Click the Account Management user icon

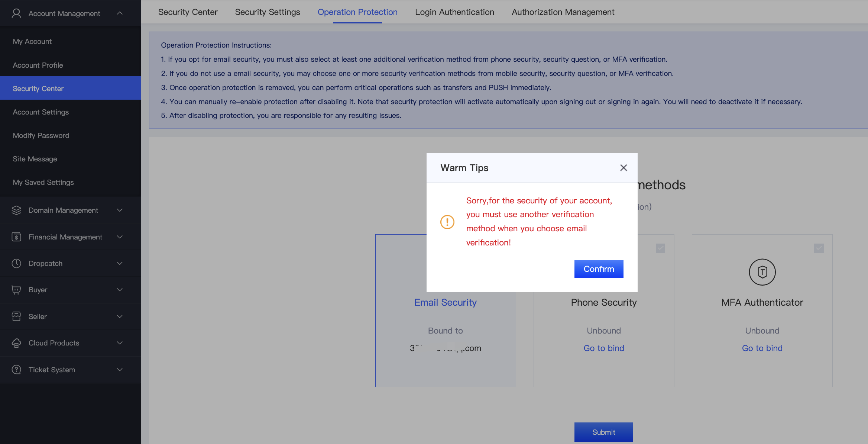click(x=16, y=13)
